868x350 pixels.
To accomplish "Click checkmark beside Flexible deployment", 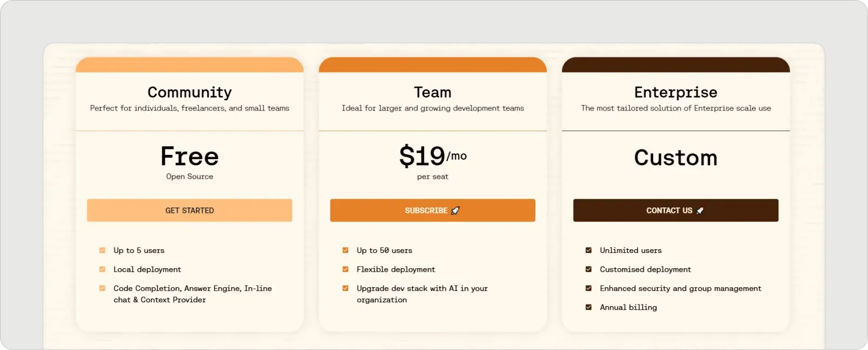I will (x=345, y=269).
